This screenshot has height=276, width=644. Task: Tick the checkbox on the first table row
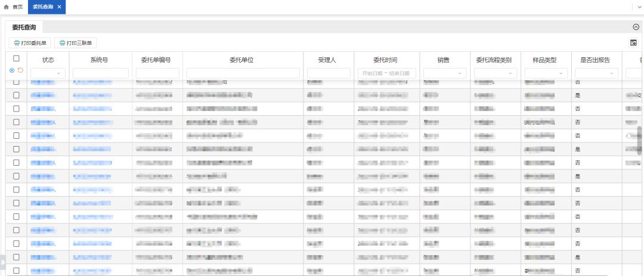(x=17, y=82)
